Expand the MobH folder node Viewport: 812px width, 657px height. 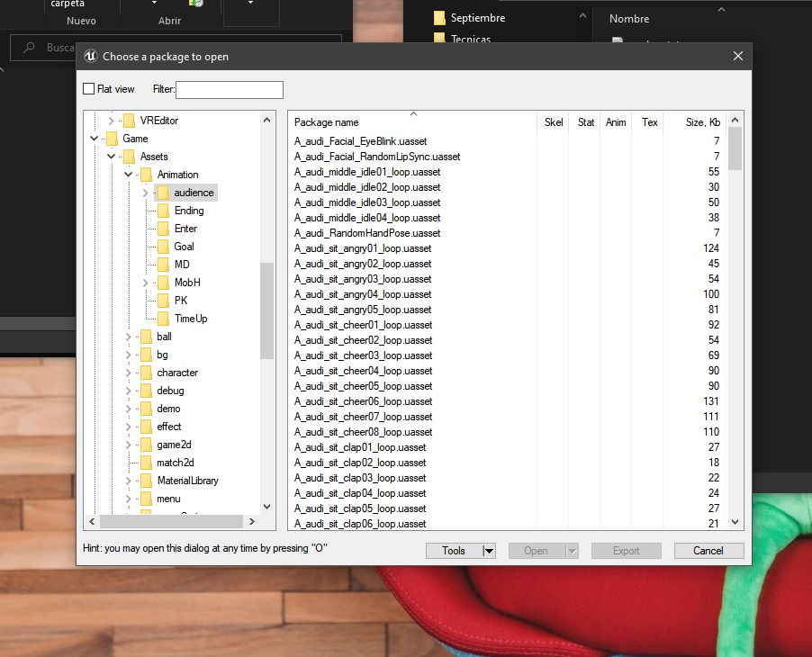(x=145, y=283)
